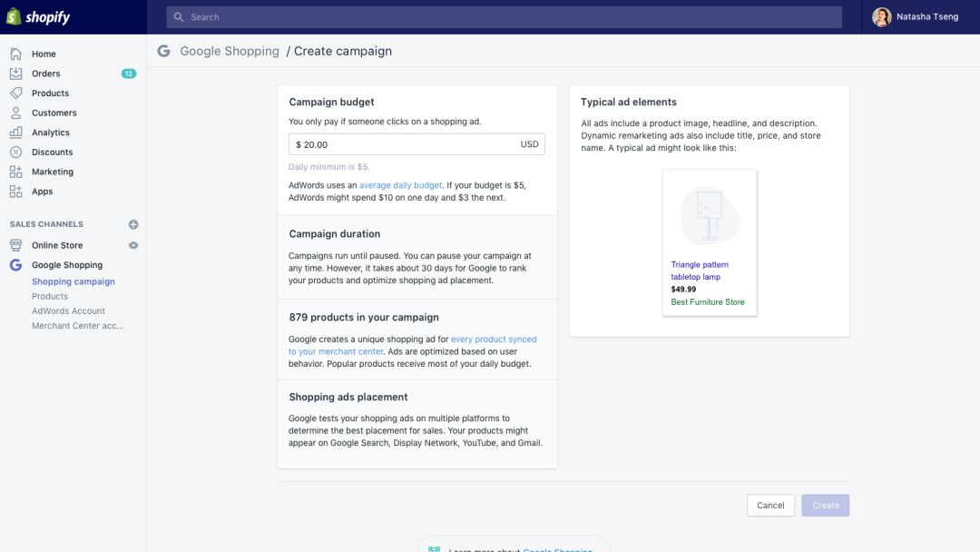Screen dimensions: 980x552
Task: Open Products under Google Shopping
Action: click(x=49, y=296)
